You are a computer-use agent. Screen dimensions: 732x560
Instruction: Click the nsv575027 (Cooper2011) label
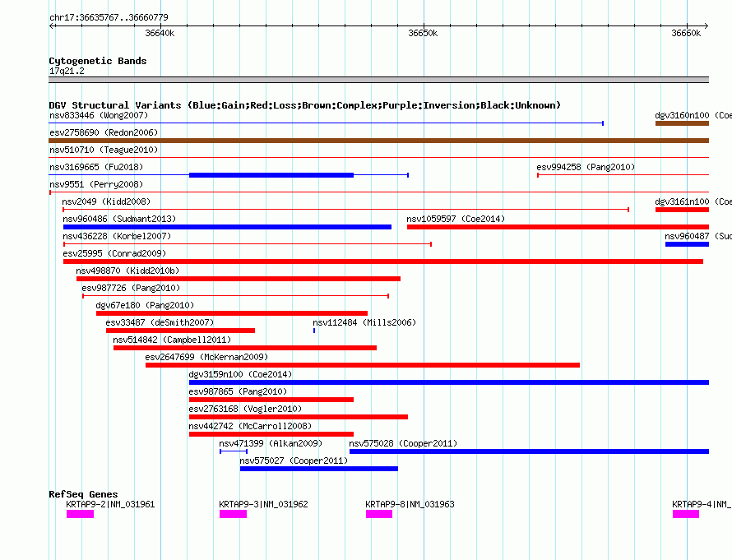[x=294, y=460]
